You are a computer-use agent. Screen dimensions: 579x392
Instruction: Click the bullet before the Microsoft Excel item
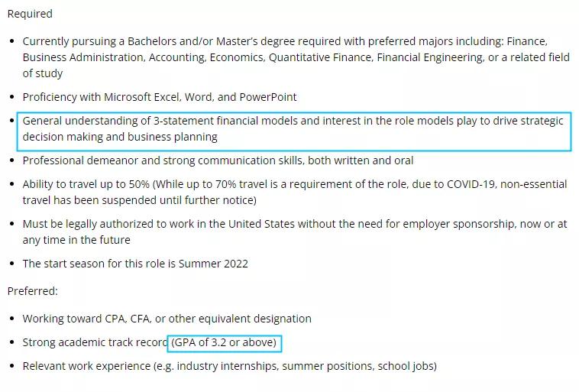point(11,98)
